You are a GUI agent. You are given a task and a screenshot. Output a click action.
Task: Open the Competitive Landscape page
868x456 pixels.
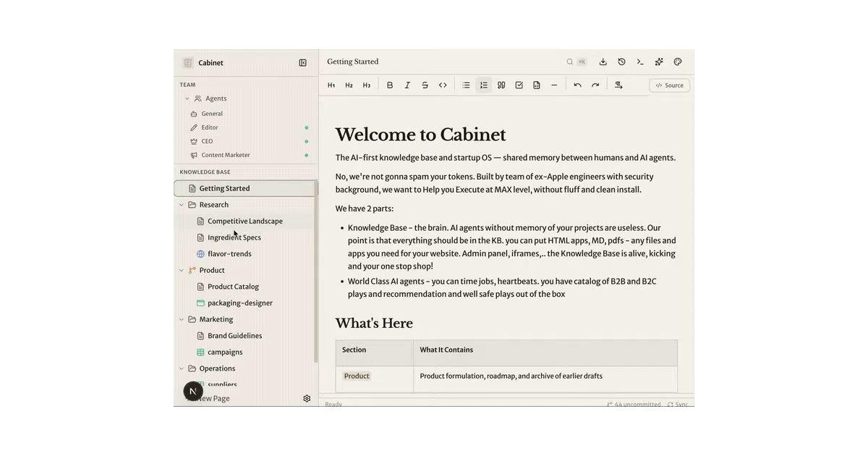tap(244, 221)
